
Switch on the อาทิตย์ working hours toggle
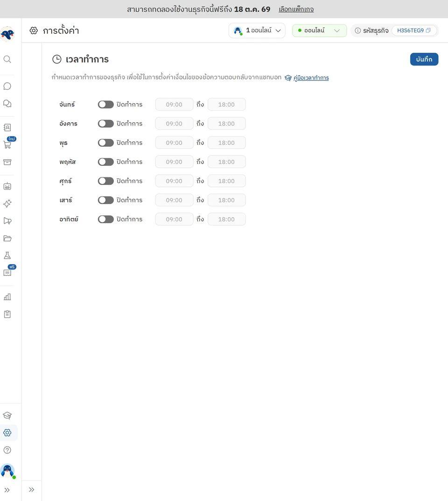coord(105,219)
